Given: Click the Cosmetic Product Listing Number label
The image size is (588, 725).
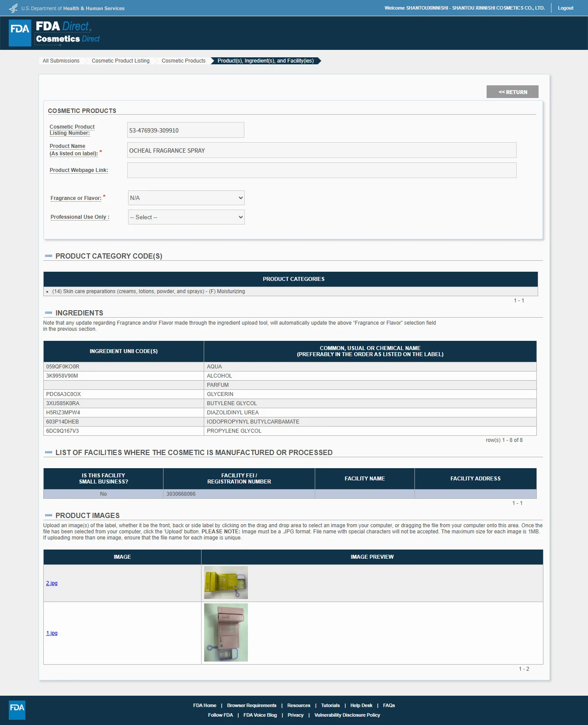Looking at the screenshot, I should click(x=72, y=130).
